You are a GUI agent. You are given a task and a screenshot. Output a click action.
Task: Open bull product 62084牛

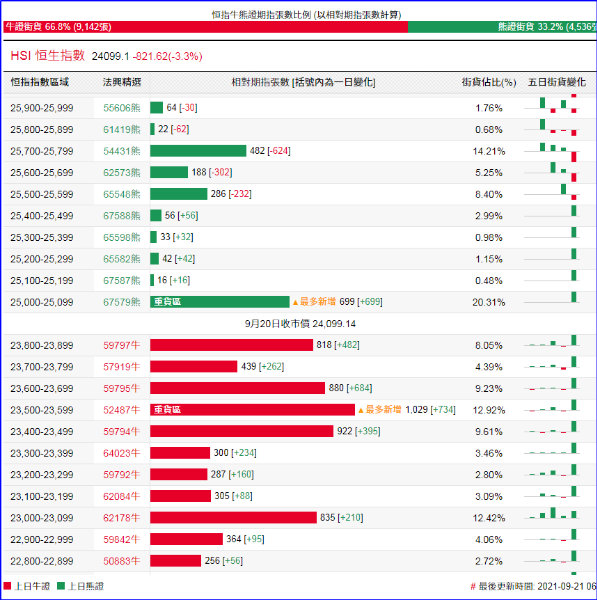122,496
